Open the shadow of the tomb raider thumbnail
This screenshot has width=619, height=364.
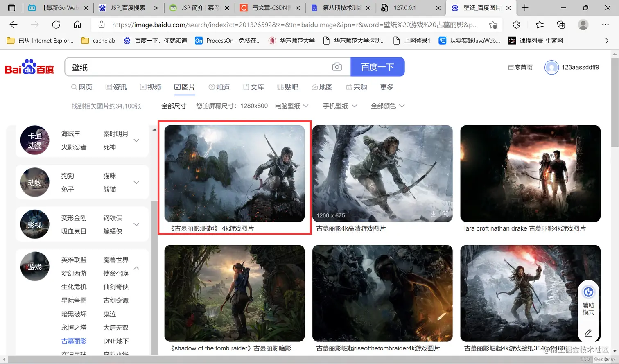pyautogui.click(x=235, y=293)
